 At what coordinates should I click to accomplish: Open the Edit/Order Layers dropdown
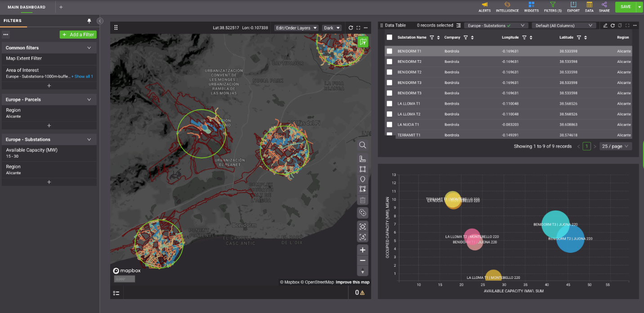[296, 27]
